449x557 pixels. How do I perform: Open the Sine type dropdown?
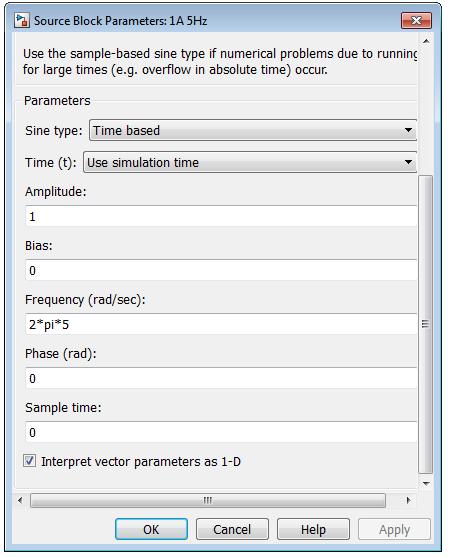(253, 130)
